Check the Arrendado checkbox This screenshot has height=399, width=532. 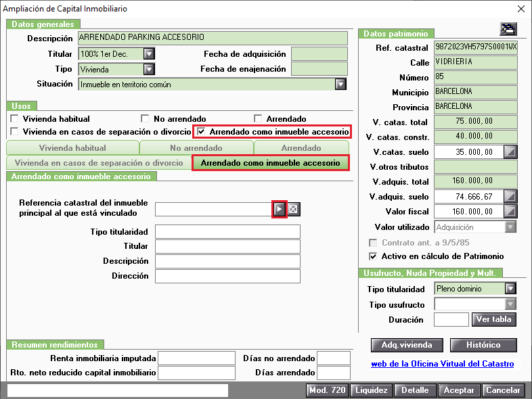[258, 118]
